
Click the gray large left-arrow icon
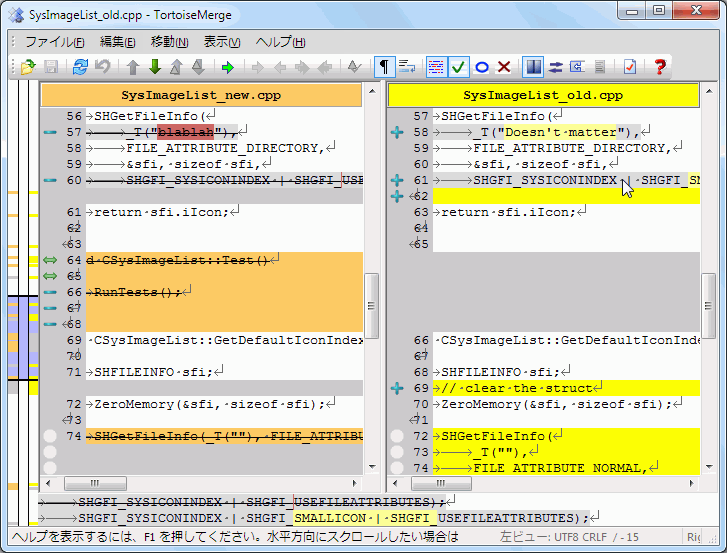coord(324,68)
